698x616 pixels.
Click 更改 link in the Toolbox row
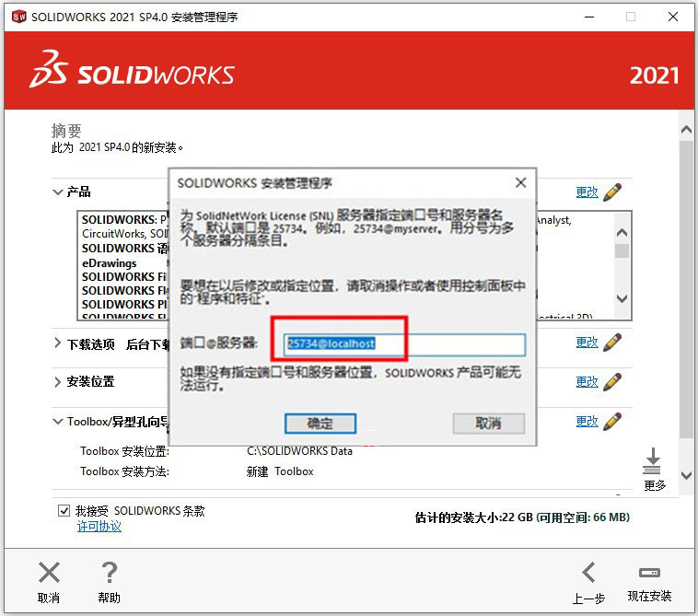pyautogui.click(x=587, y=421)
